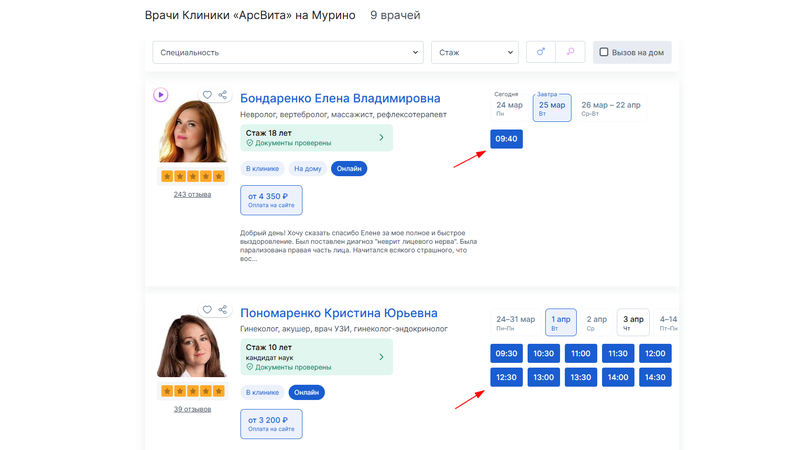This screenshot has height=450, width=800.
Task: Book the 14:00 time slot
Action: point(618,377)
